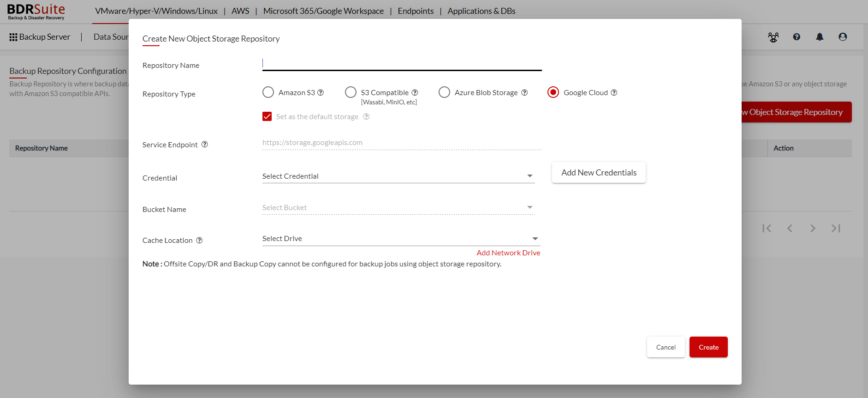Click the Google Cloud help icon
The height and width of the screenshot is (398, 868).
tap(614, 92)
